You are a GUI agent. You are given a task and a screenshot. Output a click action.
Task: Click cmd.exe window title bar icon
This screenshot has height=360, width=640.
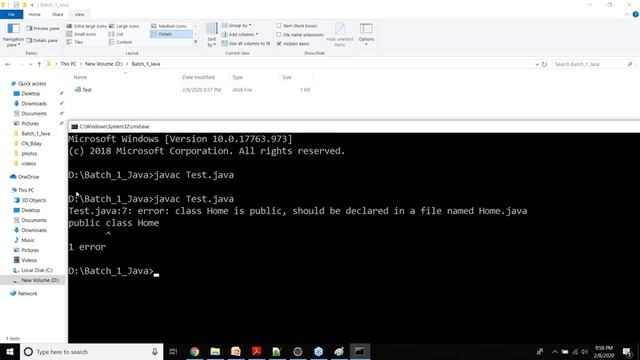tap(74, 127)
